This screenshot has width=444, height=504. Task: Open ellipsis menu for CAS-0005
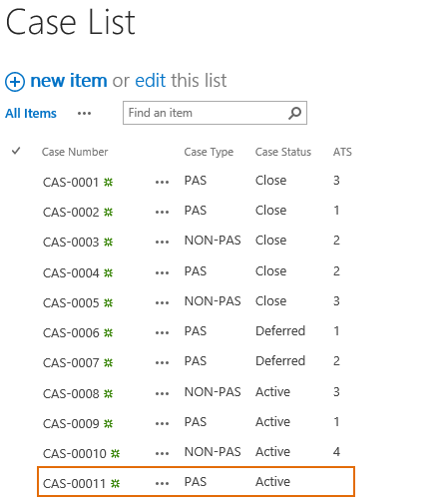tap(162, 302)
